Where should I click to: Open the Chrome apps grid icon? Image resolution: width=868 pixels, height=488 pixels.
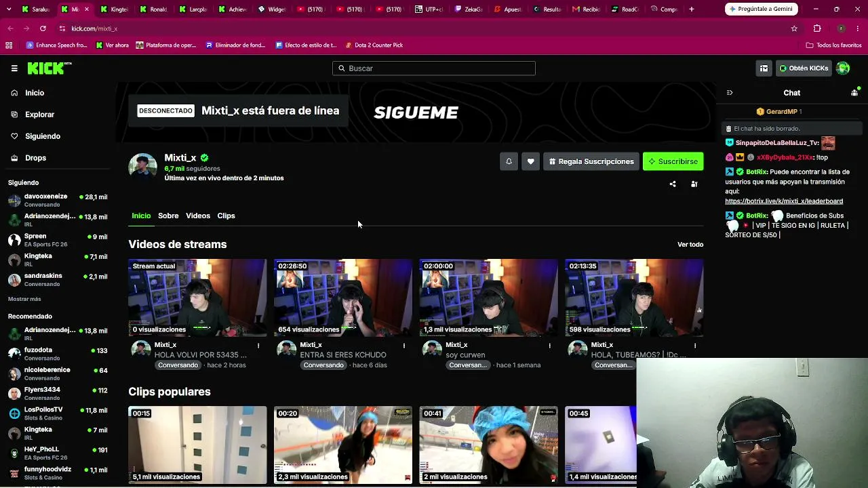coord(9,45)
